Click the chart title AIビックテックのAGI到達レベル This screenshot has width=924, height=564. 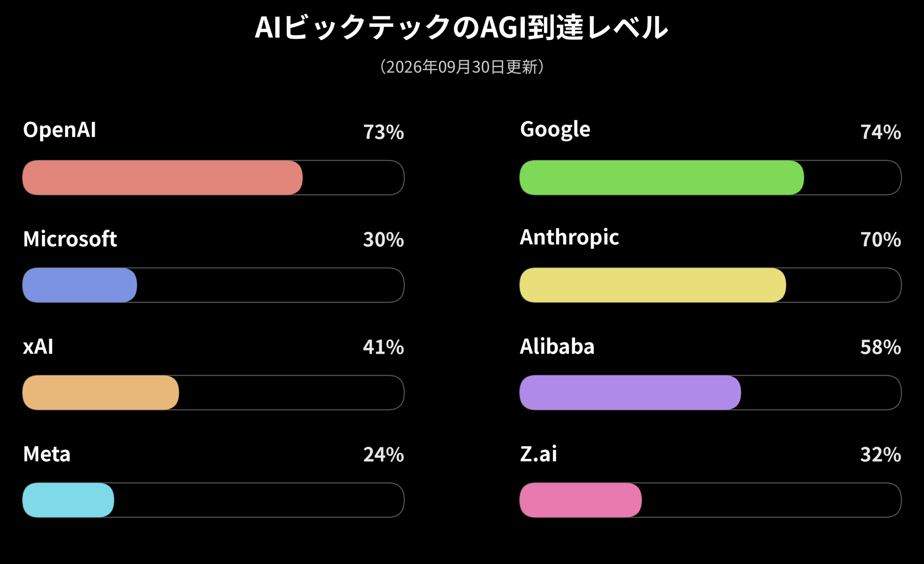pos(462,27)
